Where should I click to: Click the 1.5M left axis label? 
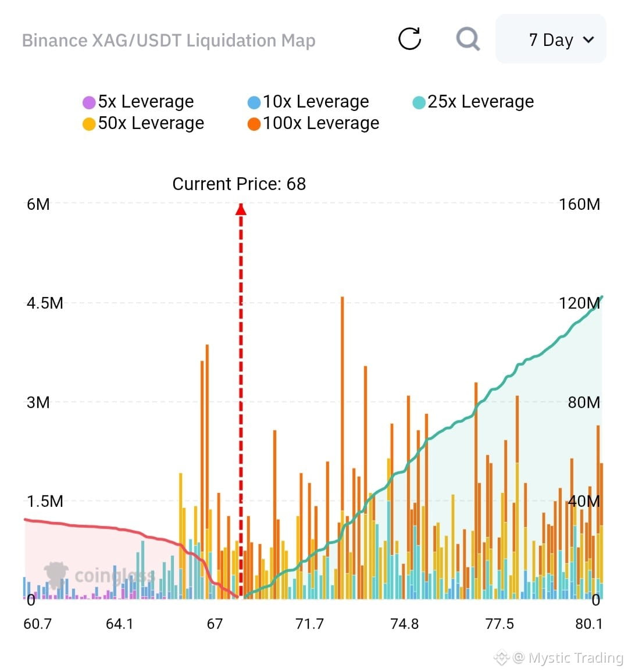coord(45,501)
